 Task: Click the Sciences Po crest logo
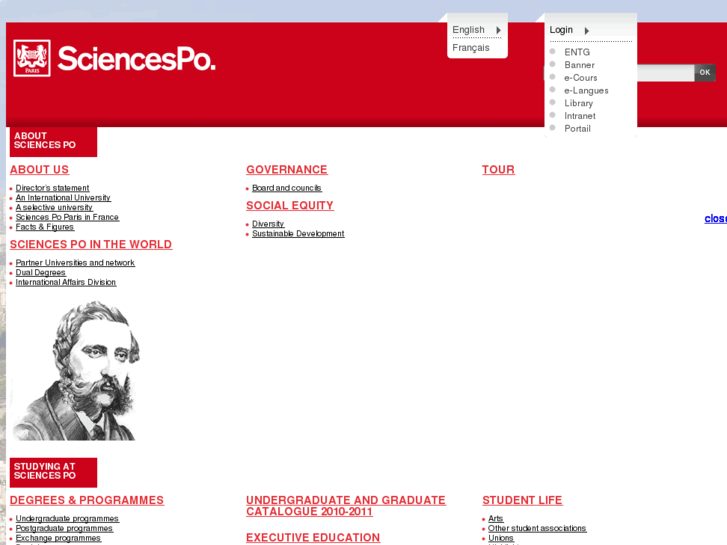tap(32, 58)
